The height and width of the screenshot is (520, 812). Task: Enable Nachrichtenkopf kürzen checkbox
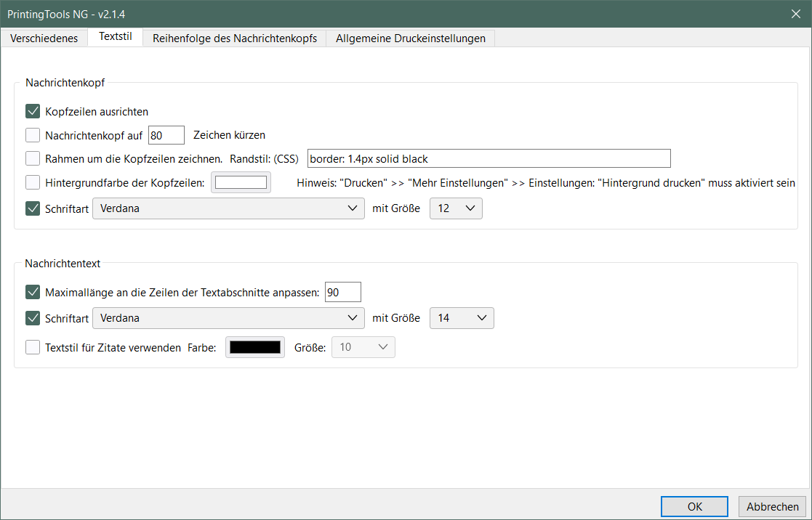33,134
